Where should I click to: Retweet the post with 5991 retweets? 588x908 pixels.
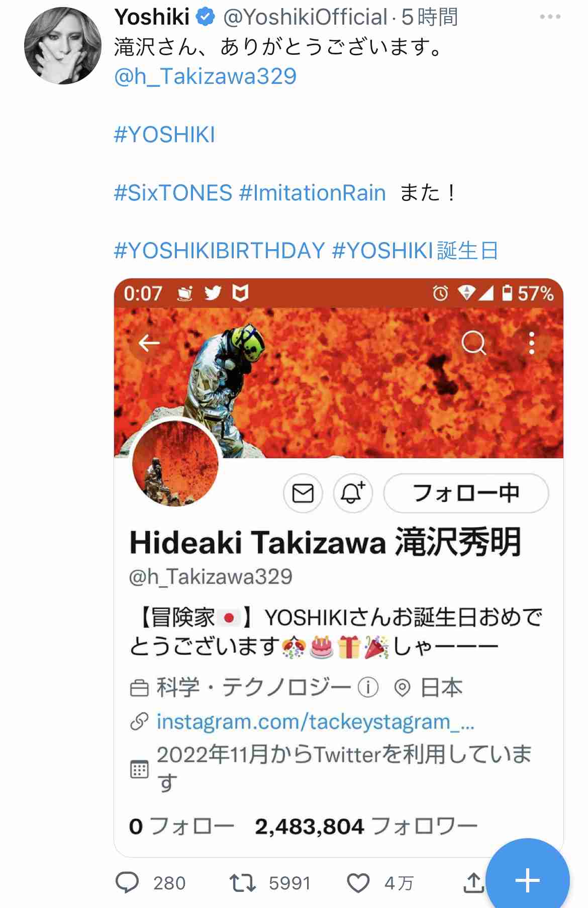click(x=243, y=883)
